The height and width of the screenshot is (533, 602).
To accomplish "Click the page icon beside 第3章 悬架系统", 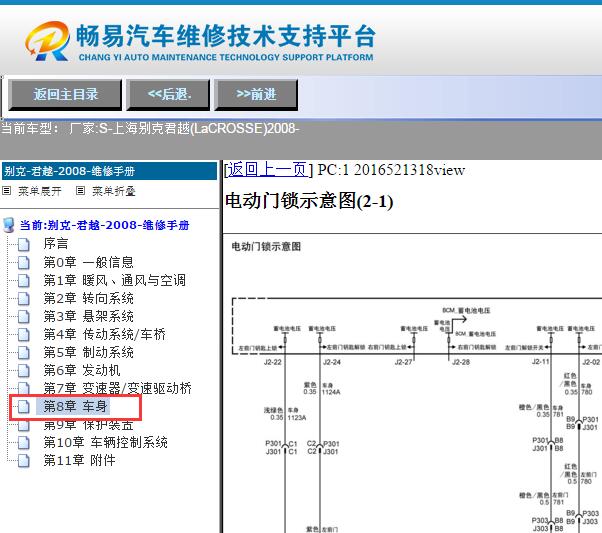I will (24, 316).
